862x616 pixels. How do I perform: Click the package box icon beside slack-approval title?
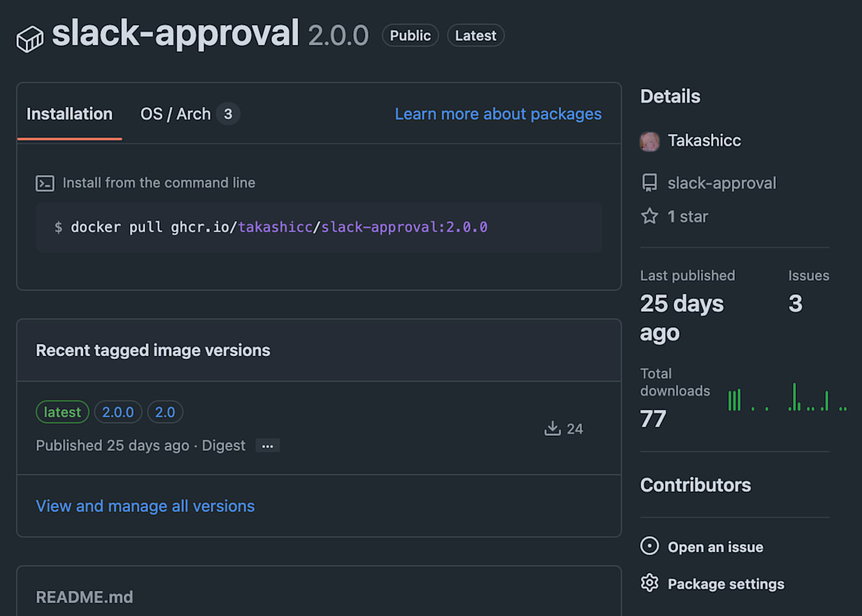tap(30, 39)
